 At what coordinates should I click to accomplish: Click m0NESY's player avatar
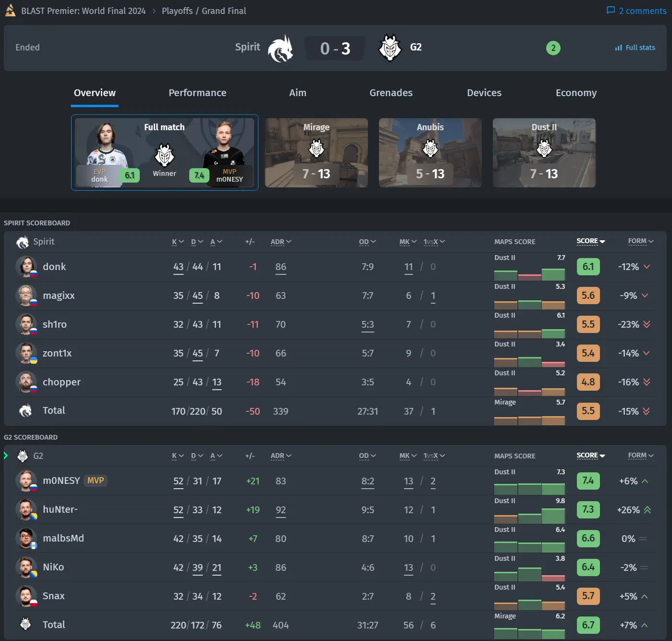pos(26,481)
